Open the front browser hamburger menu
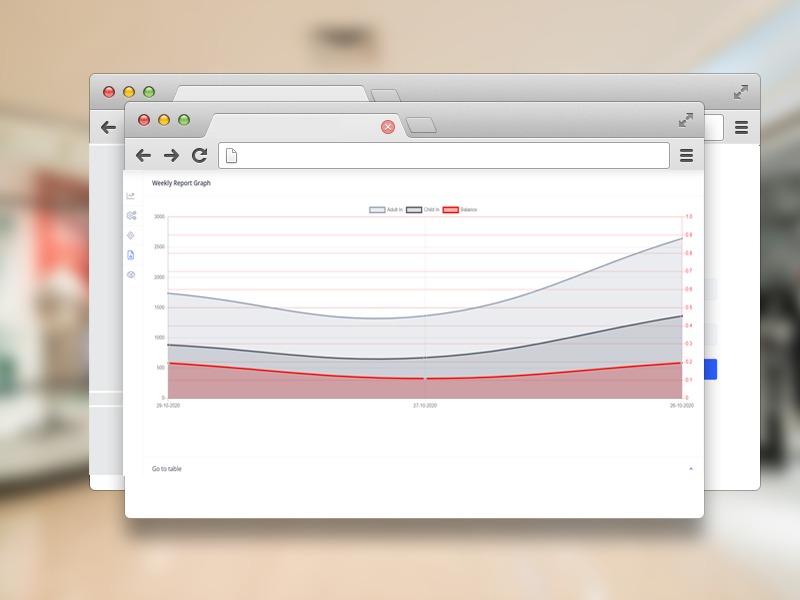Image resolution: width=800 pixels, height=600 pixels. 686,155
